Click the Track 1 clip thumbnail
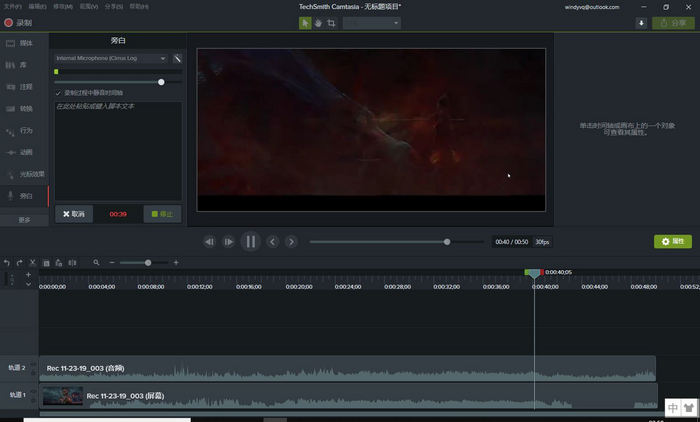700x422 pixels. click(62, 396)
